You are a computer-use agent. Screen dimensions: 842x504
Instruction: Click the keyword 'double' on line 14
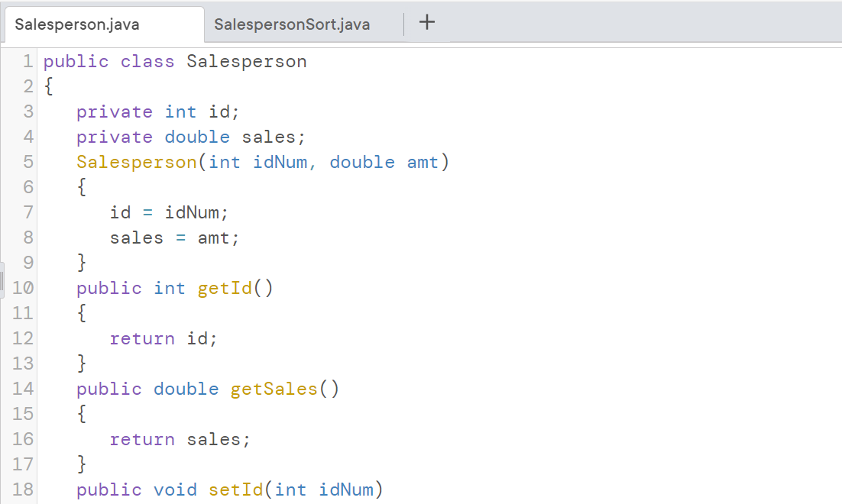186,389
